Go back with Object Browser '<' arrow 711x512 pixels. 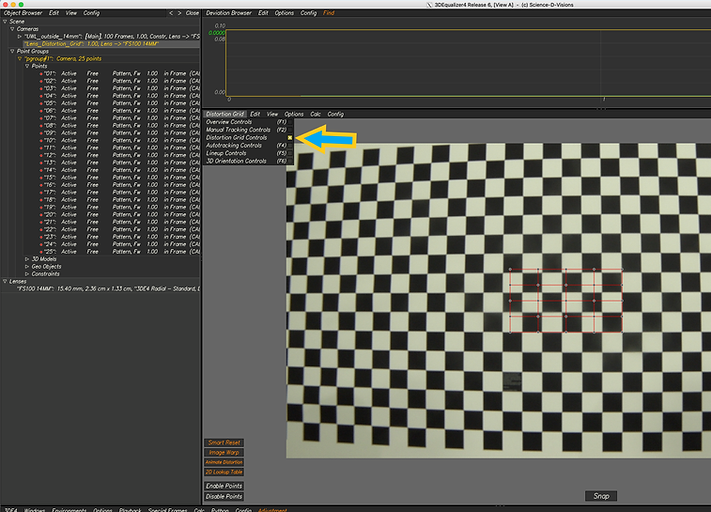coord(171,13)
